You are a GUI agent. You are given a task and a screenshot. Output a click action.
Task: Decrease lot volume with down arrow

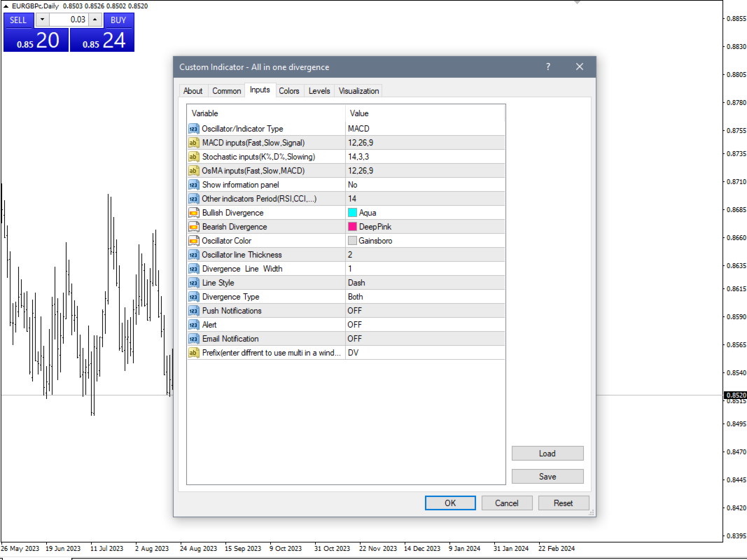pos(43,20)
